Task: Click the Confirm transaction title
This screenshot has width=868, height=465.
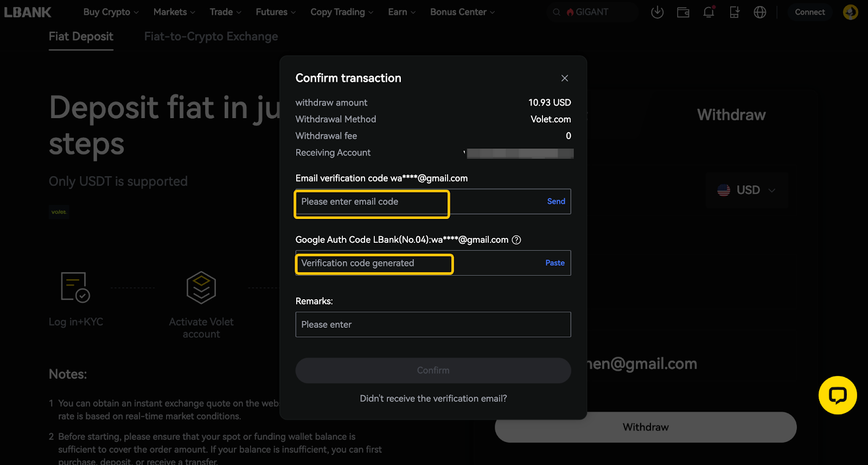Action: point(348,78)
